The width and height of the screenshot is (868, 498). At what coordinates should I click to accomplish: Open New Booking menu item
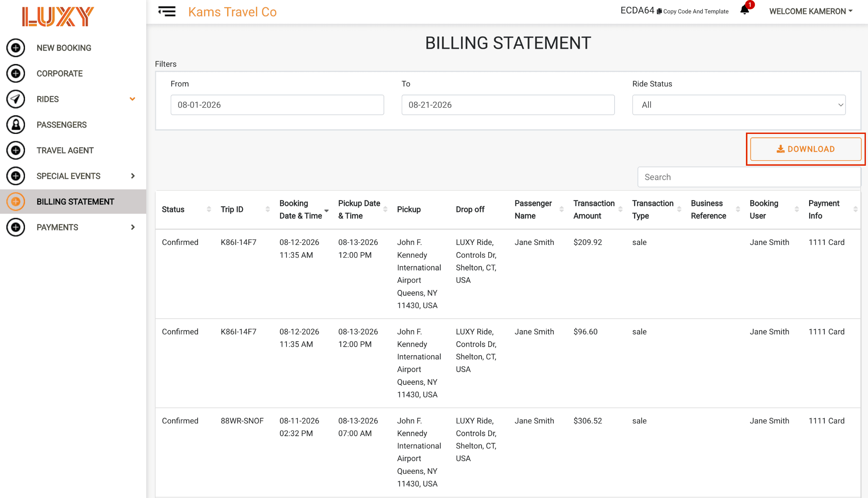(x=64, y=48)
